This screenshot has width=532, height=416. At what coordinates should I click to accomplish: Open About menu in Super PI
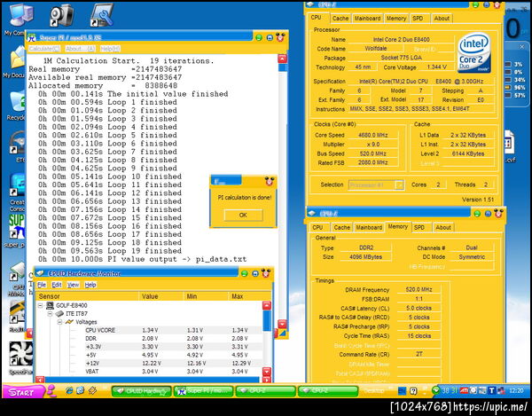[80, 49]
